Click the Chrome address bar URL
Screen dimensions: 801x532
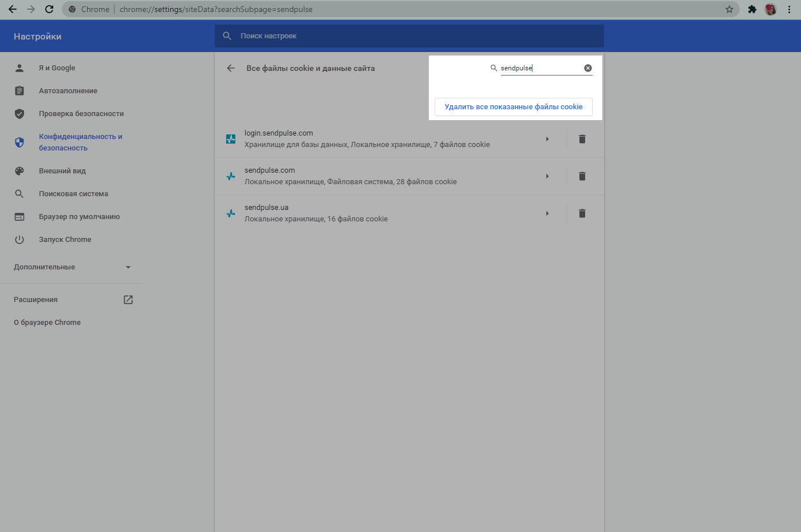(x=216, y=9)
